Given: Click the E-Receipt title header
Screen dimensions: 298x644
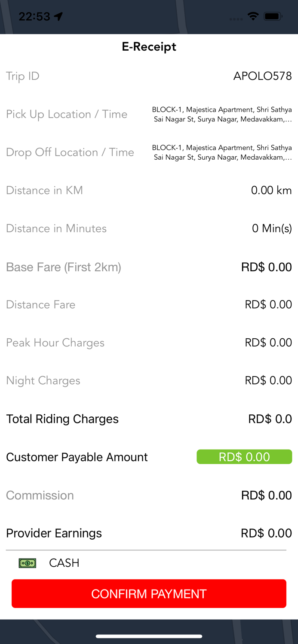Looking at the screenshot, I should 149,47.
